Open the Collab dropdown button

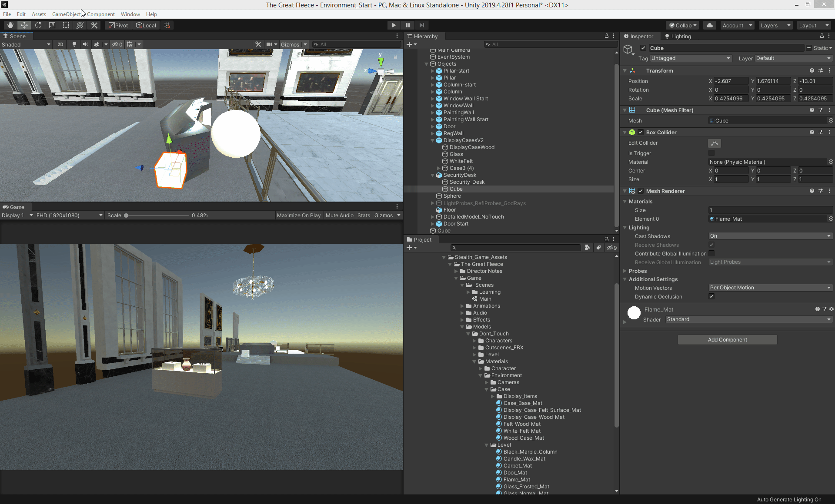coord(682,25)
